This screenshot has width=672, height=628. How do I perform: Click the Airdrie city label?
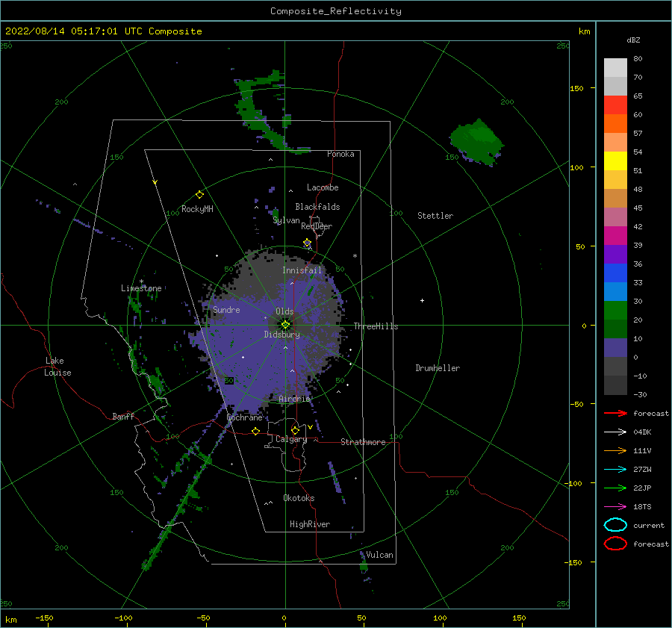point(294,399)
